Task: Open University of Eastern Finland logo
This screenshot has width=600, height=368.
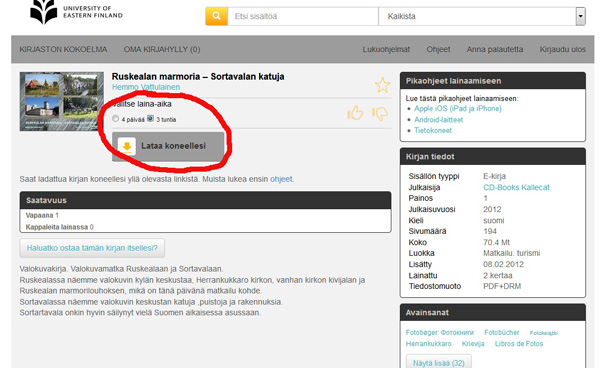Action: pos(76,12)
